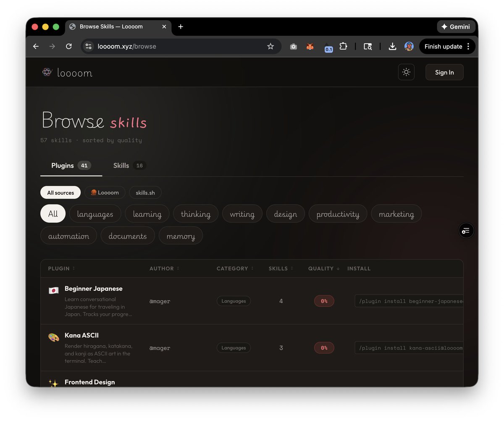Open the camera screenshot extension

click(294, 47)
